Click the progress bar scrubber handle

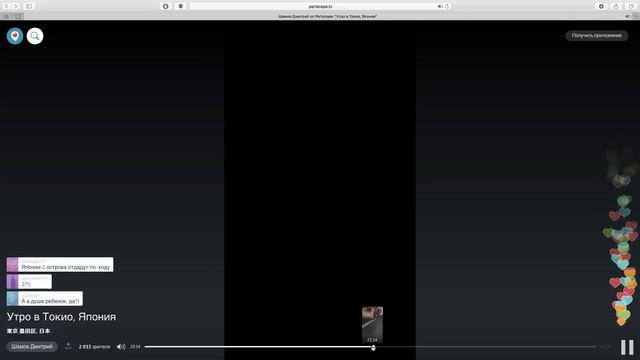373,347
